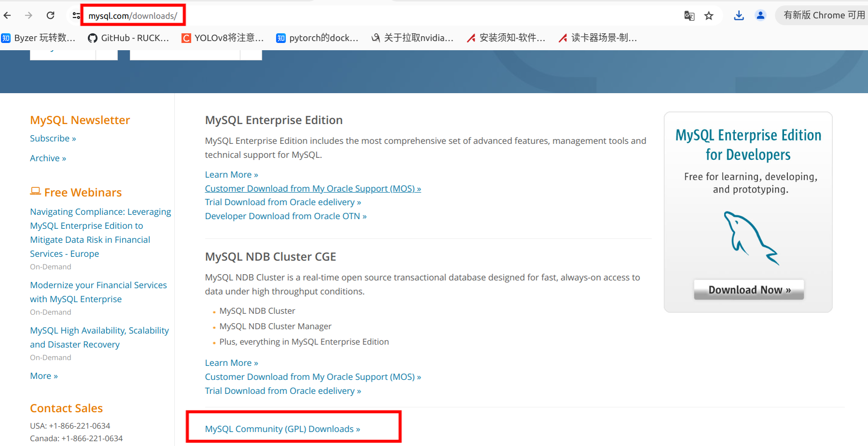This screenshot has width=868, height=446.
Task: Click the translate page icon
Action: point(689,16)
